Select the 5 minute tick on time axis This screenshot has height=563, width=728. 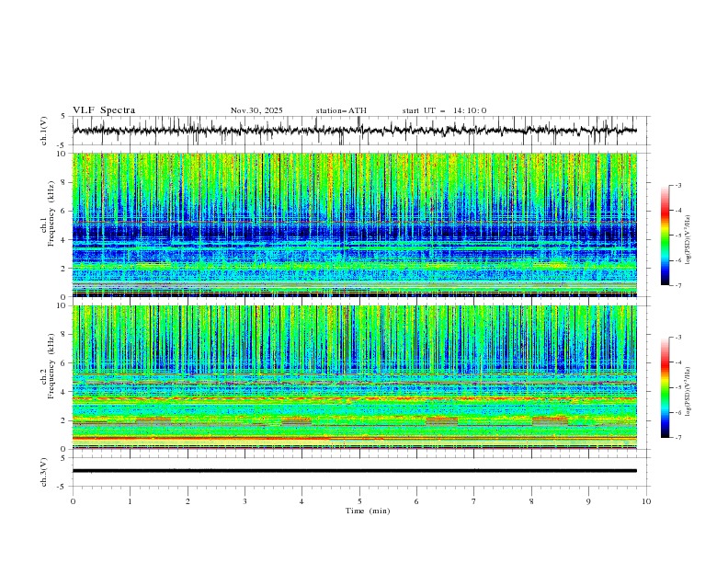[x=359, y=500]
